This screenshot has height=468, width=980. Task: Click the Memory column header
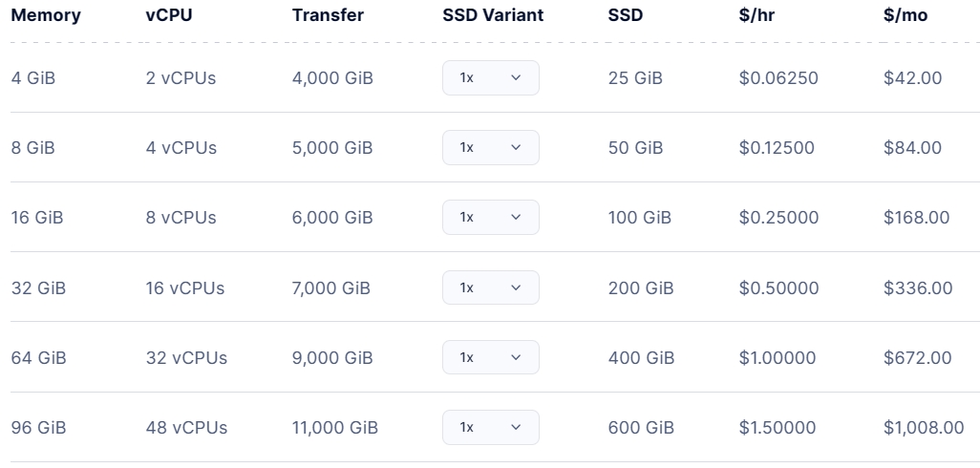[46, 15]
